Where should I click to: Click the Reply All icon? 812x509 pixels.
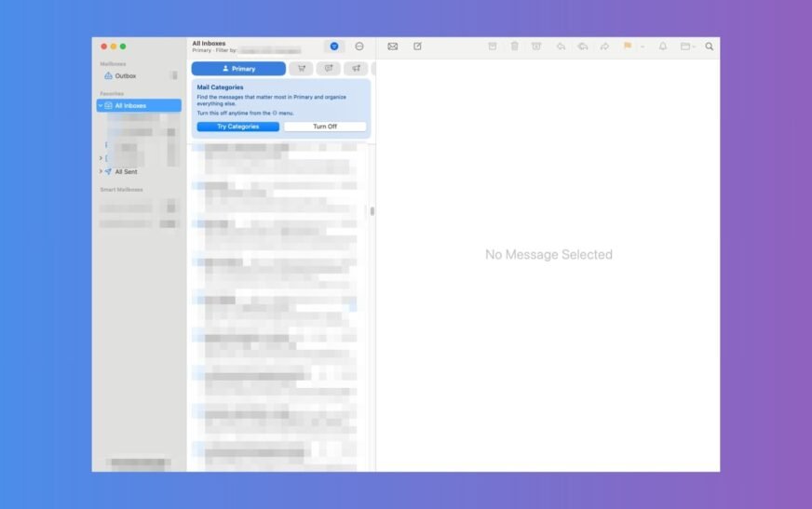pyautogui.click(x=582, y=47)
